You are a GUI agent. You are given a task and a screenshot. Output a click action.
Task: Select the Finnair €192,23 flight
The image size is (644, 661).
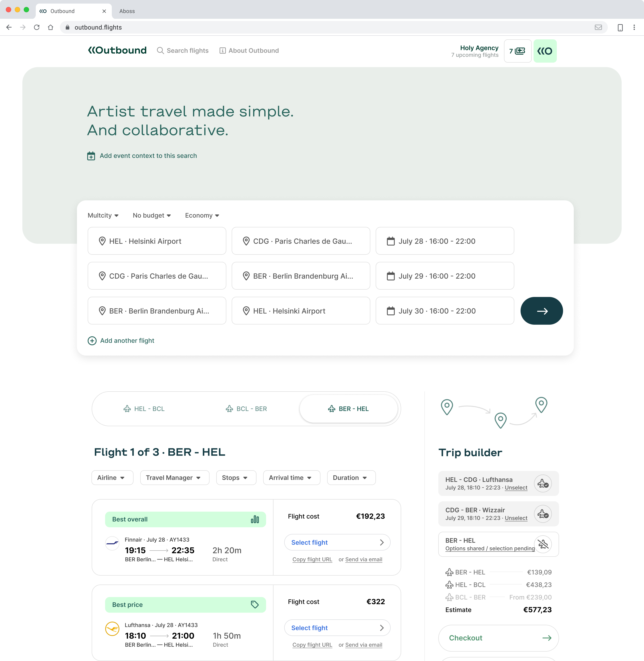pos(337,542)
